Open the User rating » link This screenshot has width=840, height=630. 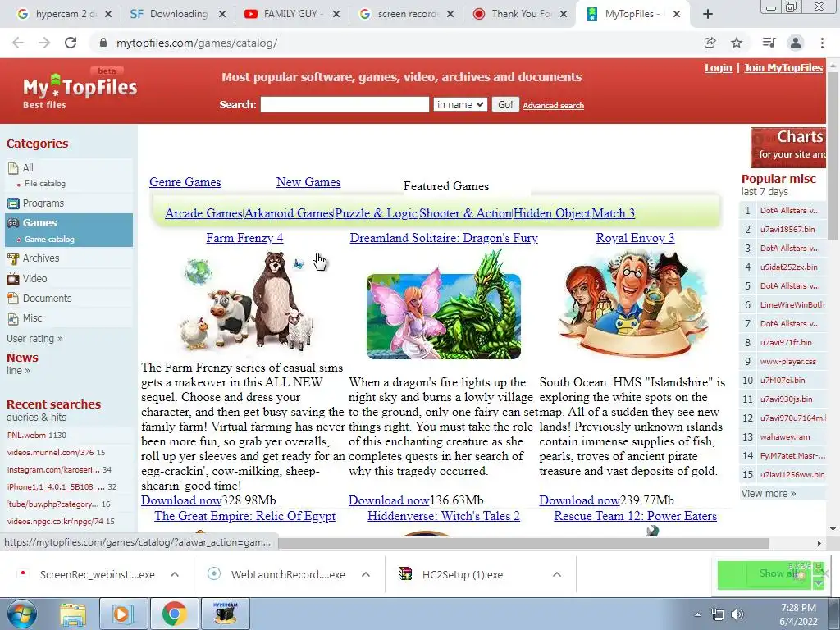34,339
